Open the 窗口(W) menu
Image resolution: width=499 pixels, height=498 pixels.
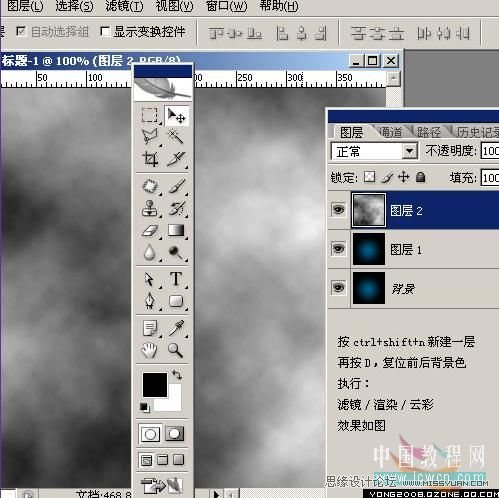tap(227, 6)
